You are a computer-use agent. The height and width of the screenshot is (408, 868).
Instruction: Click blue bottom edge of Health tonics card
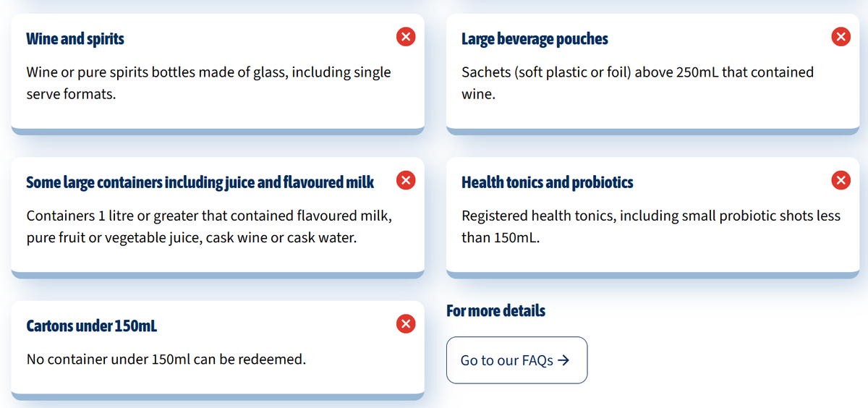652,274
